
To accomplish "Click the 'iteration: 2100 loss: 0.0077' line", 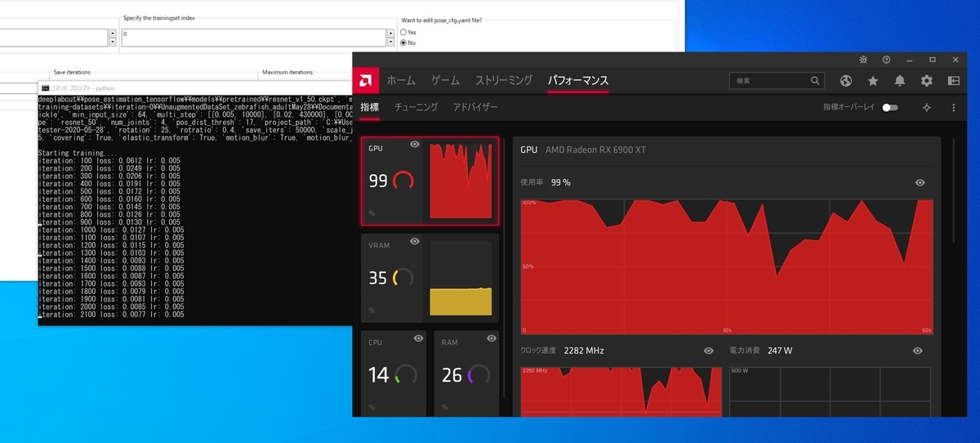I will click(x=111, y=315).
